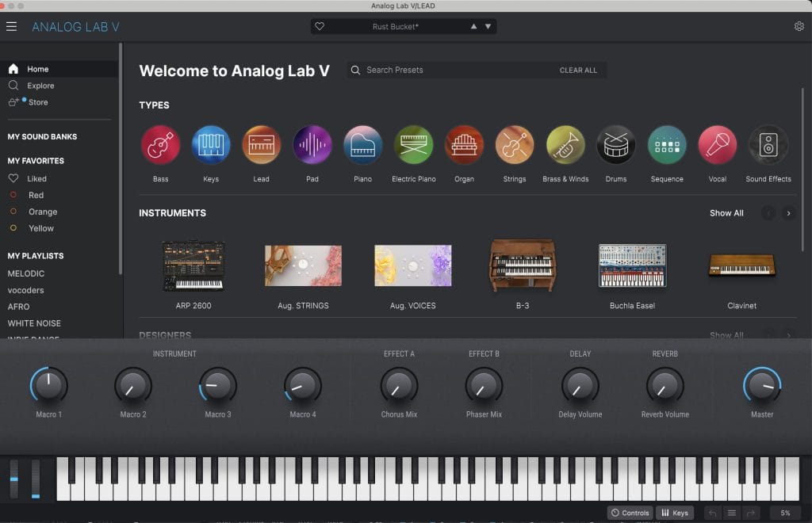Select the Brass & Winds type icon
Image resolution: width=812 pixels, height=523 pixels.
(565, 145)
